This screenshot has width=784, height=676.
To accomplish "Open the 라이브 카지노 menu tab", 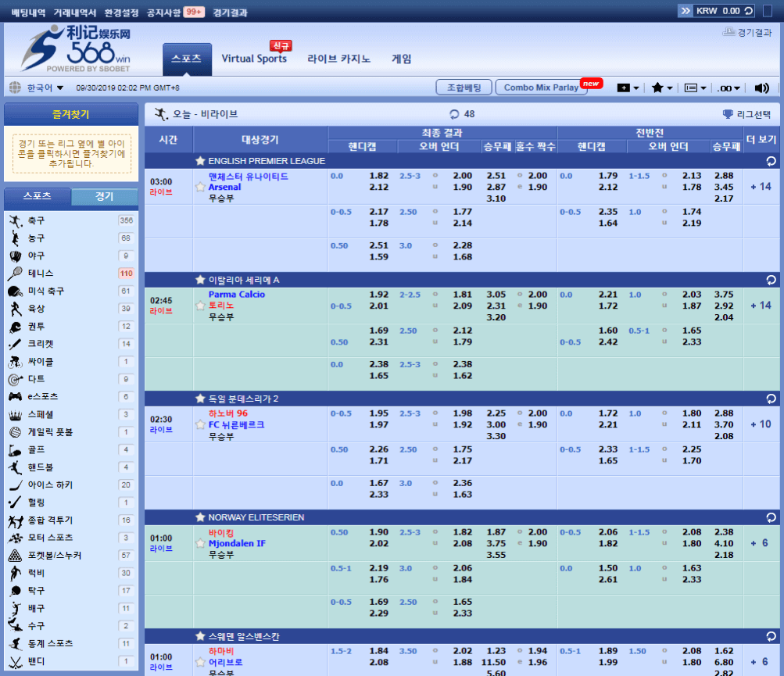I will click(338, 59).
